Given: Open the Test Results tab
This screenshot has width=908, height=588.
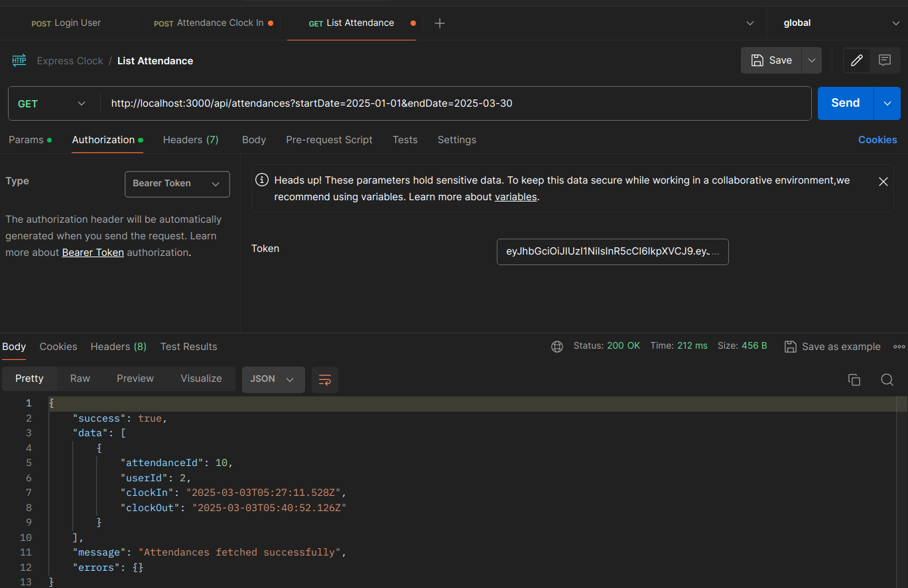Looking at the screenshot, I should point(188,346).
